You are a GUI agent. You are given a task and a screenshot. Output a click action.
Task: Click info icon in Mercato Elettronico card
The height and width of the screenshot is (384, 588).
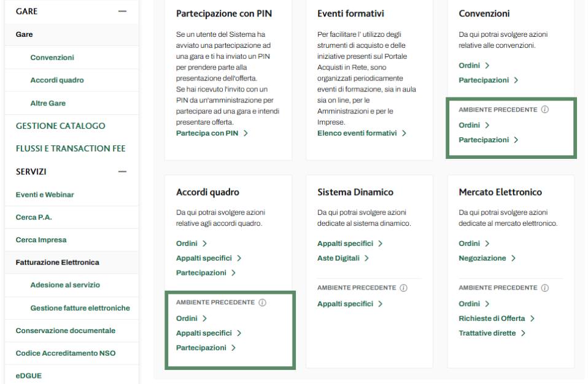[x=544, y=288]
